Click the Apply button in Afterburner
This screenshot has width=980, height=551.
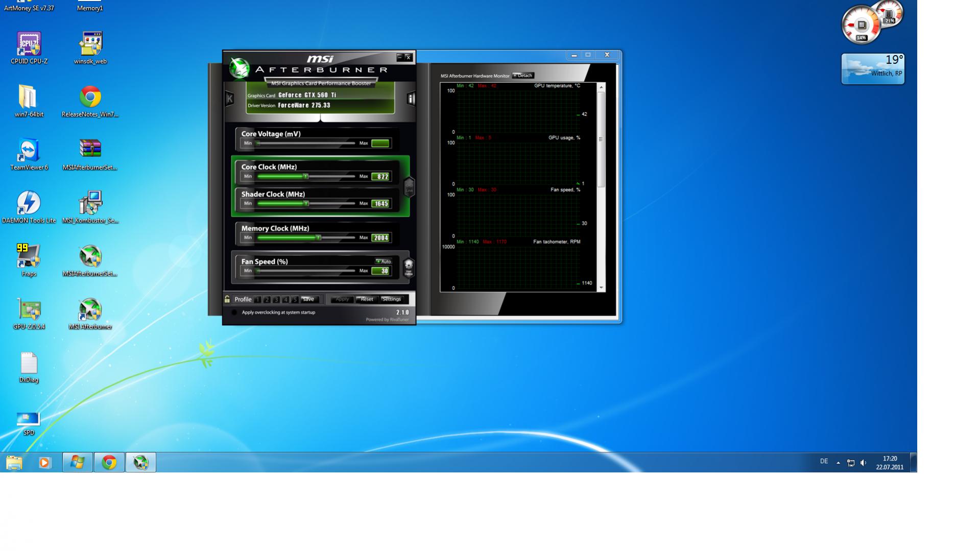pos(342,299)
